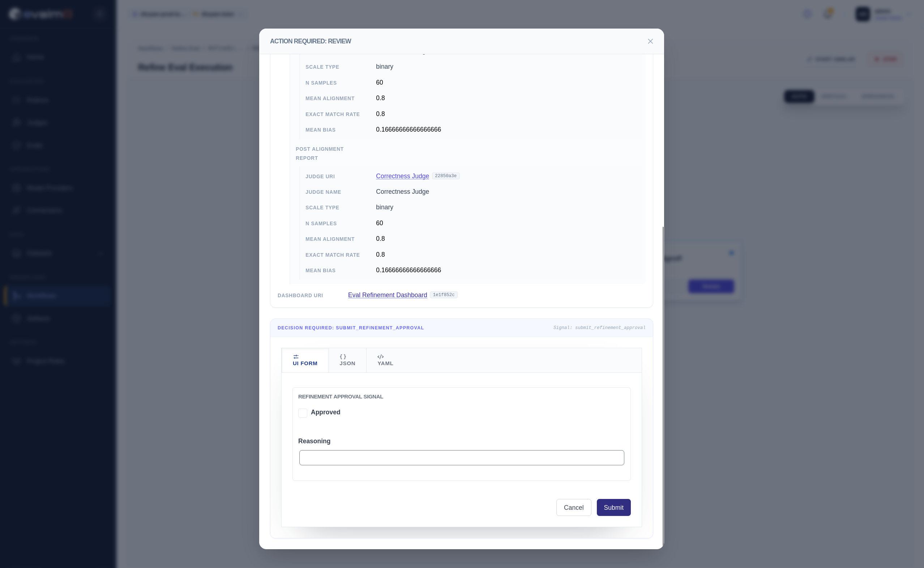Screen dimensions: 924x568
Task: Select the plain 'Correctness Judge' judge name value
Action: pyautogui.click(x=402, y=192)
